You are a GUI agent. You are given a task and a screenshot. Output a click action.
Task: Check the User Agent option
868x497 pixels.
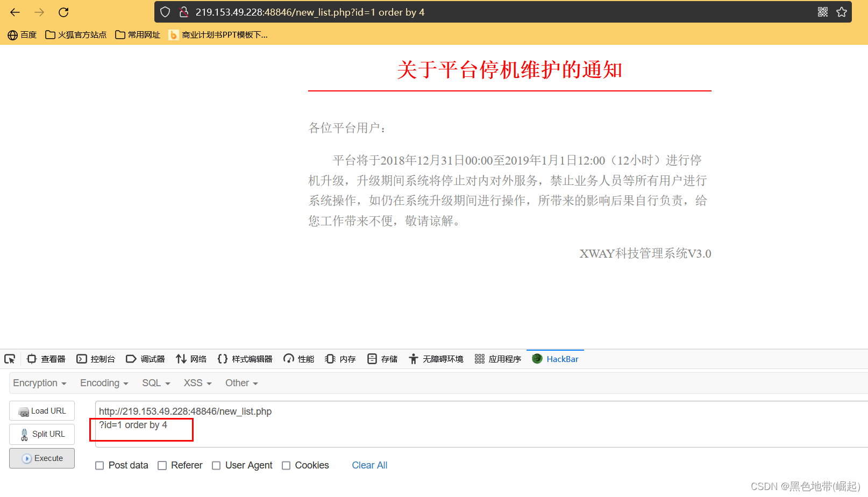pyautogui.click(x=216, y=466)
